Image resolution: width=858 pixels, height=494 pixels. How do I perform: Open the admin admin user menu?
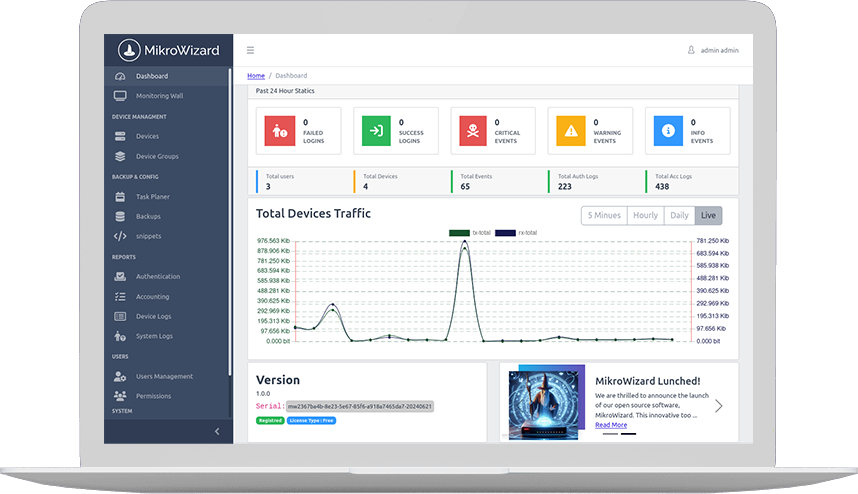[714, 50]
